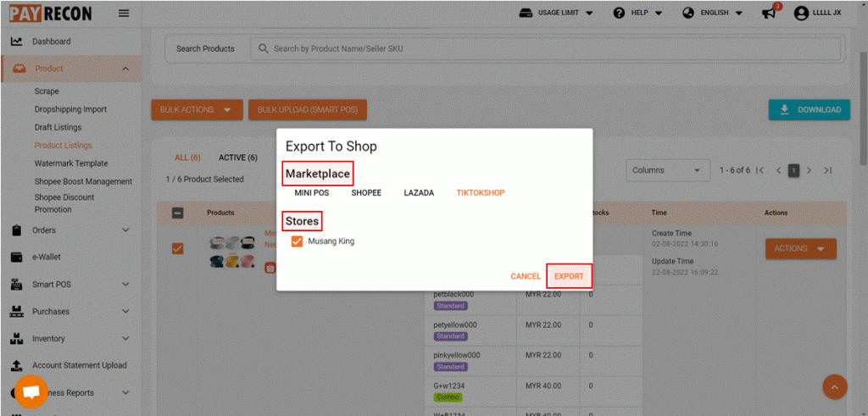This screenshot has width=868, height=416.
Task: Click the EXPORT button in dialog
Action: coord(569,276)
